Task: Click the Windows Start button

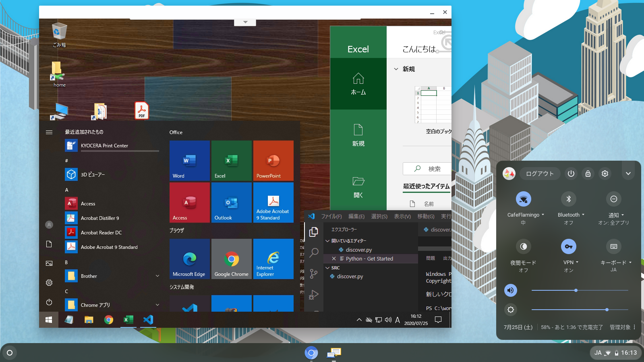Action: tap(49, 320)
